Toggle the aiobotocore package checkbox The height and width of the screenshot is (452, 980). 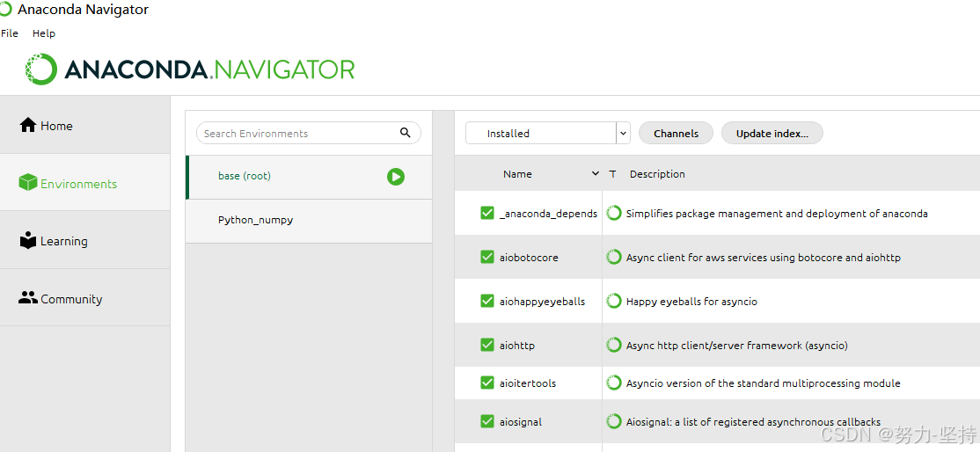point(487,257)
